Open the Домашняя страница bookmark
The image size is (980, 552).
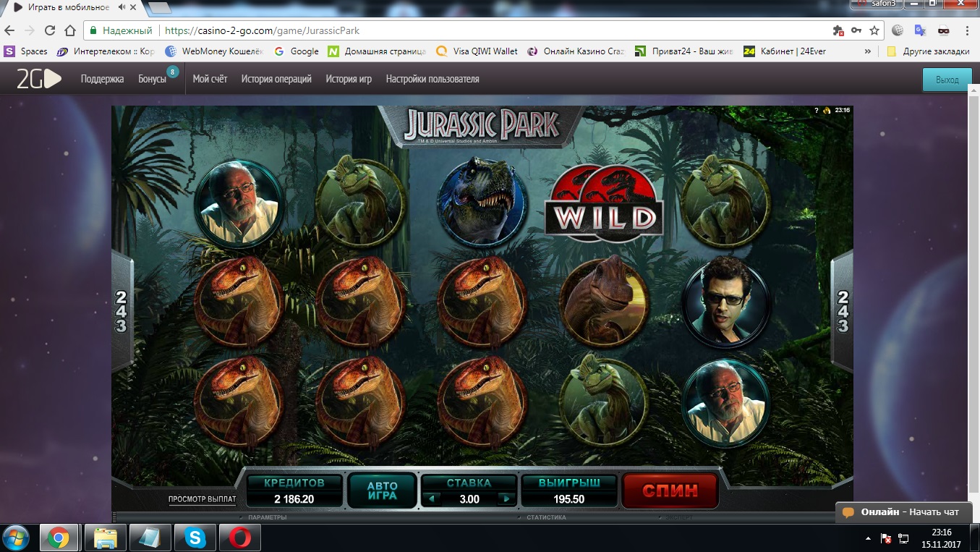click(378, 51)
